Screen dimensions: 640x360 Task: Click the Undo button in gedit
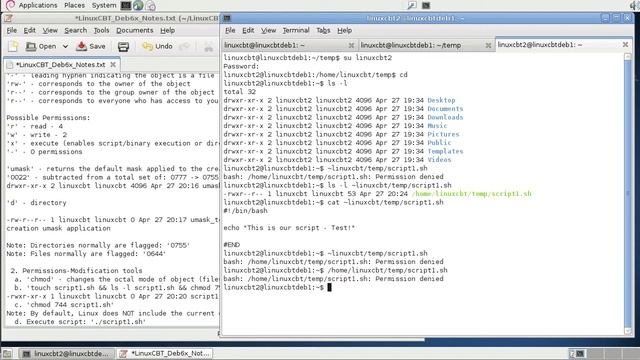click(x=158, y=47)
